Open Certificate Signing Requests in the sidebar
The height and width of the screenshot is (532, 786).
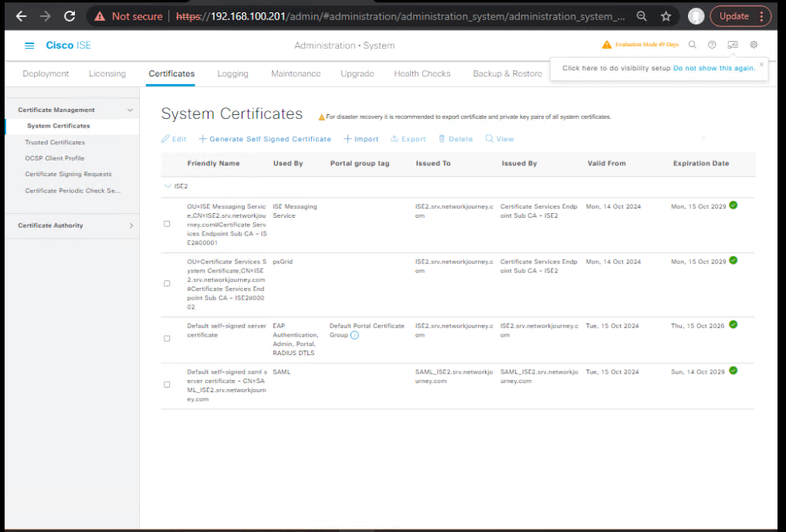pos(68,174)
